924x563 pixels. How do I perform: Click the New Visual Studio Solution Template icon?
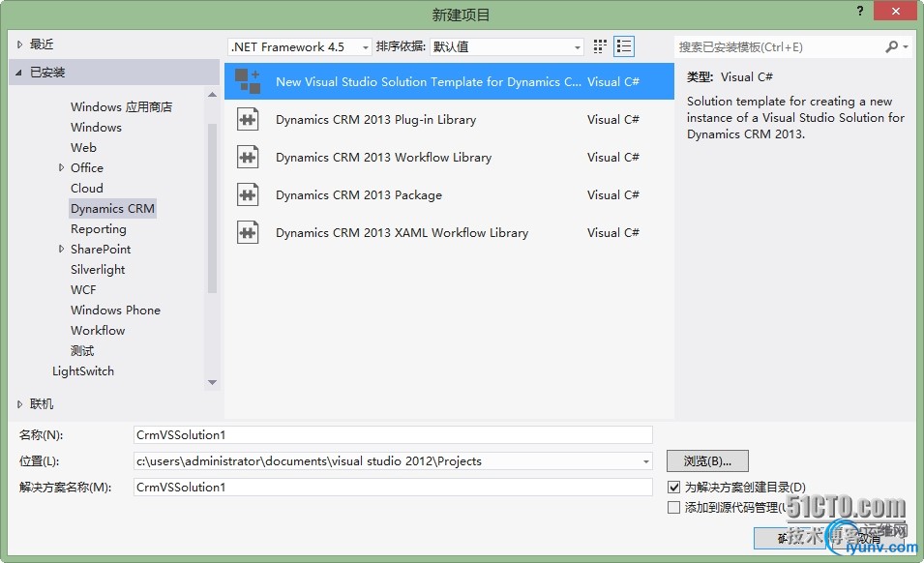tap(248, 81)
